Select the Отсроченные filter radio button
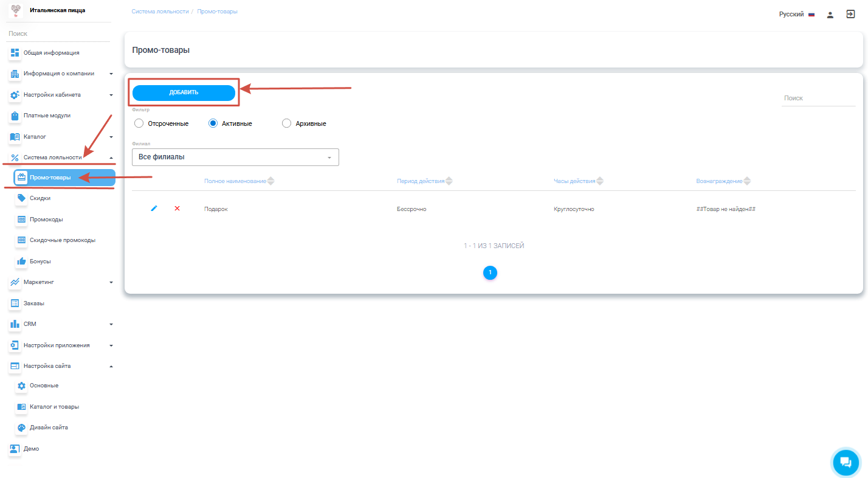 [x=139, y=123]
